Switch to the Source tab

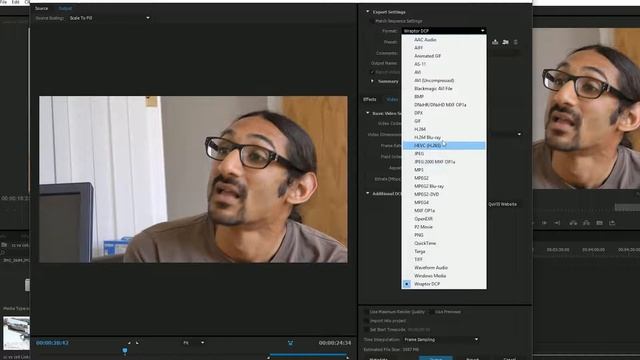[41, 8]
